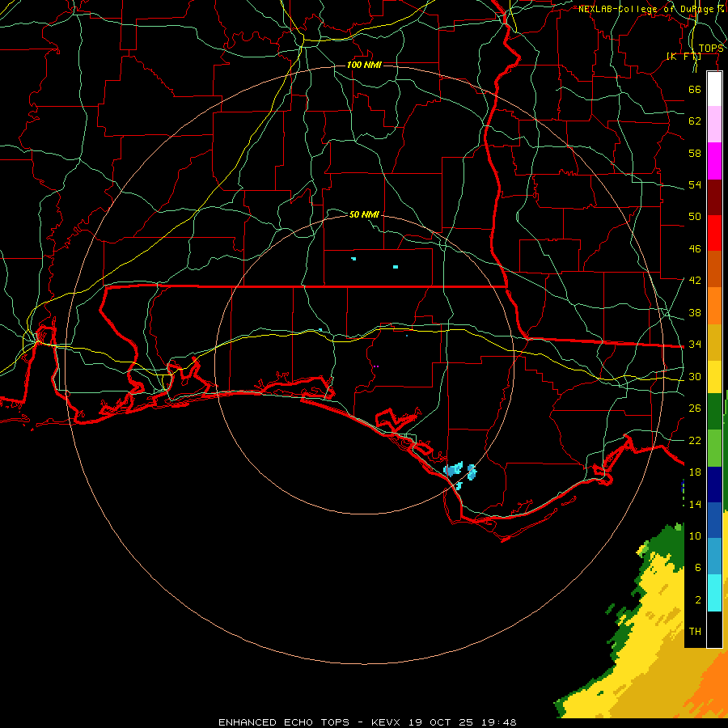Click the legend value "38"

point(695,312)
